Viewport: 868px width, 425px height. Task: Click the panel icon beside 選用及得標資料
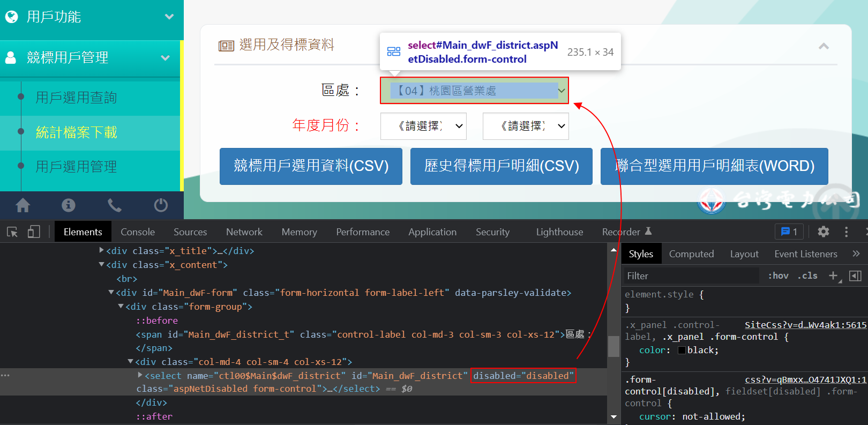(226, 46)
